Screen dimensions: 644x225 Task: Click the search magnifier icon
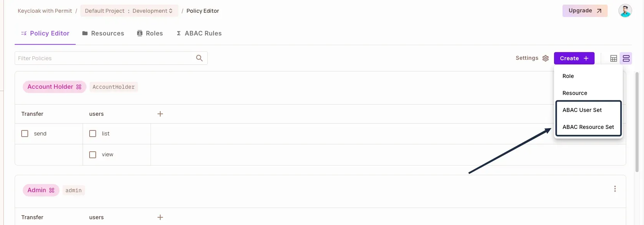click(x=199, y=58)
